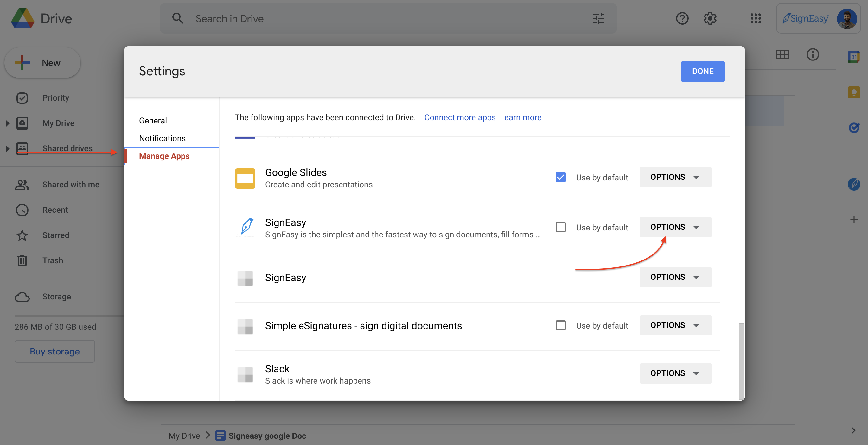Click the Signeasy google Doc file icon

pos(220,436)
